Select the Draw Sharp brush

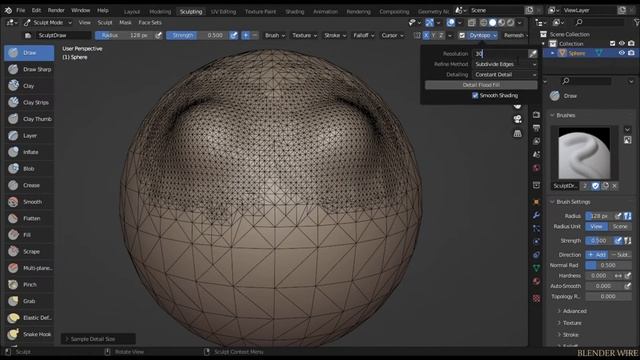[29, 69]
